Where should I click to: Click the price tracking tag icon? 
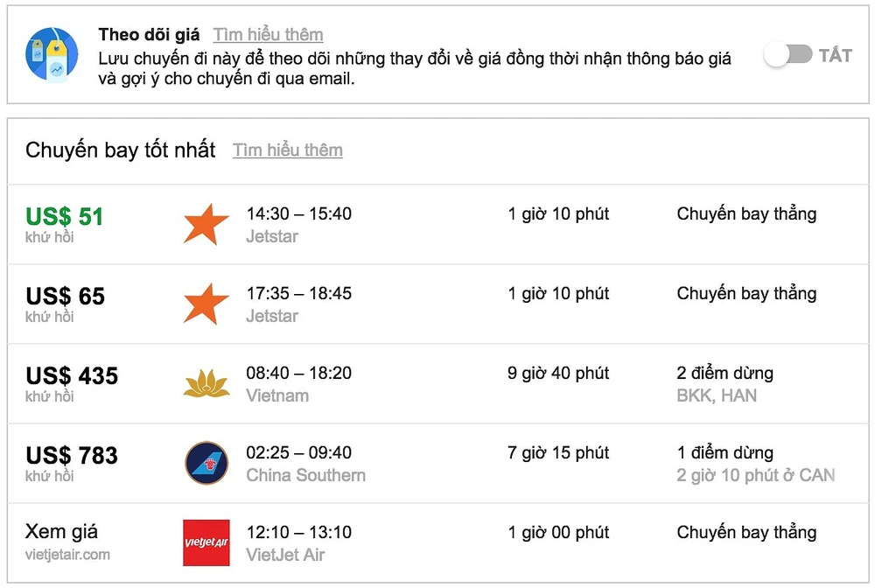point(52,54)
